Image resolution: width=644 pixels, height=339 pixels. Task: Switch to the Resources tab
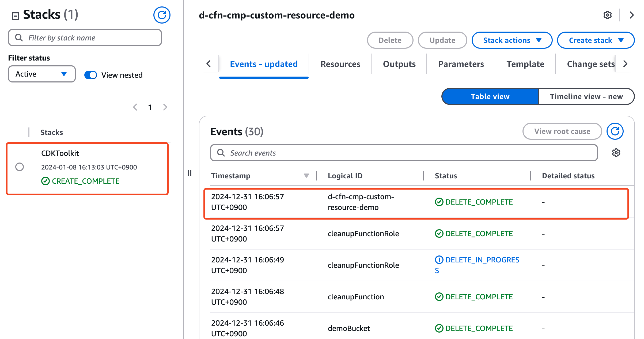pyautogui.click(x=340, y=64)
